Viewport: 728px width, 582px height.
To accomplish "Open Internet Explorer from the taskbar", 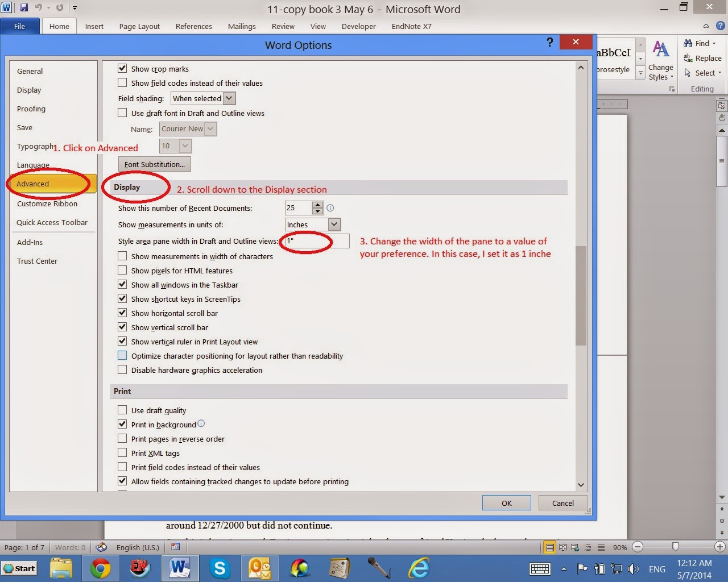I will (419, 568).
